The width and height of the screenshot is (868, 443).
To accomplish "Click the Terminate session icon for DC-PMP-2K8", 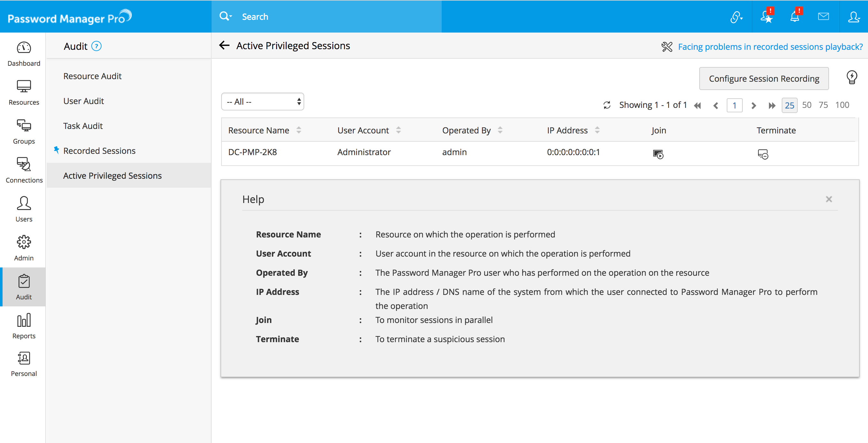I will [763, 154].
